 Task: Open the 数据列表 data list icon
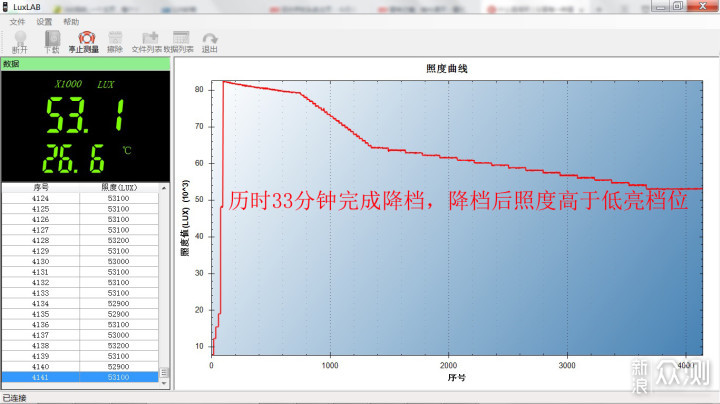pos(179,42)
